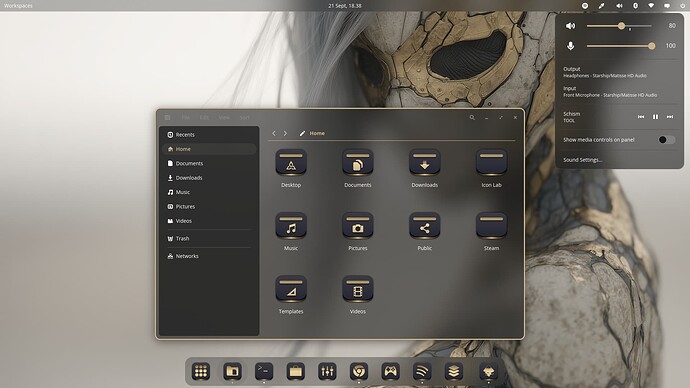Skip to next track
The height and width of the screenshot is (388, 690).
click(670, 117)
